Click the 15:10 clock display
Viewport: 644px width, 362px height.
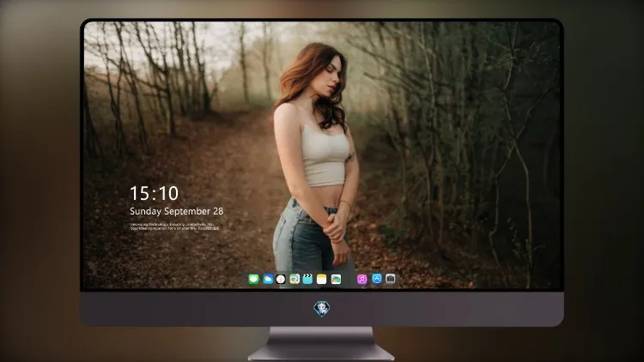click(x=154, y=193)
